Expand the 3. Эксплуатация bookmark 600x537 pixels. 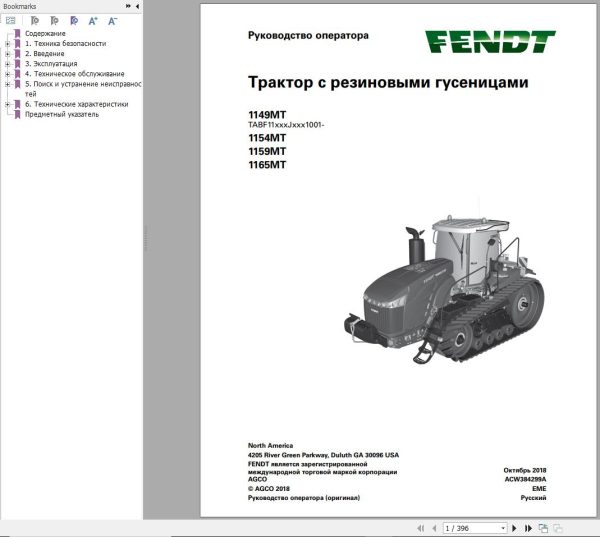pos(7,64)
